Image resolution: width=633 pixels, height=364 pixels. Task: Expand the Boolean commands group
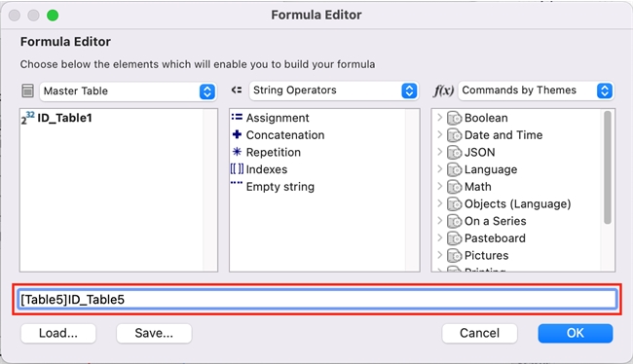tap(440, 118)
